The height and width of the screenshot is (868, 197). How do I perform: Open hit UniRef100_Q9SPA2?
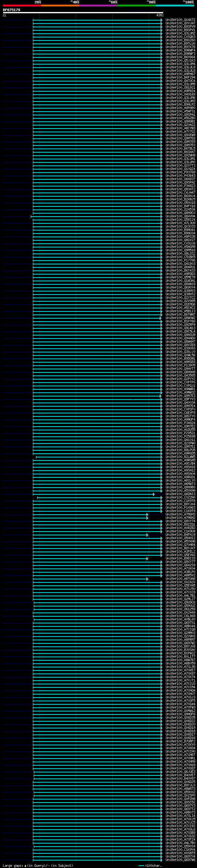click(x=180, y=183)
